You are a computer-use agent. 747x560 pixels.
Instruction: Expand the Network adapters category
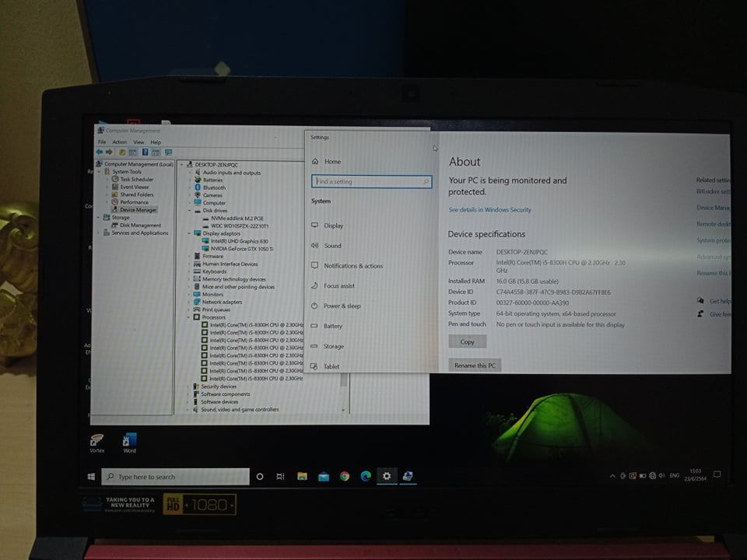188,302
